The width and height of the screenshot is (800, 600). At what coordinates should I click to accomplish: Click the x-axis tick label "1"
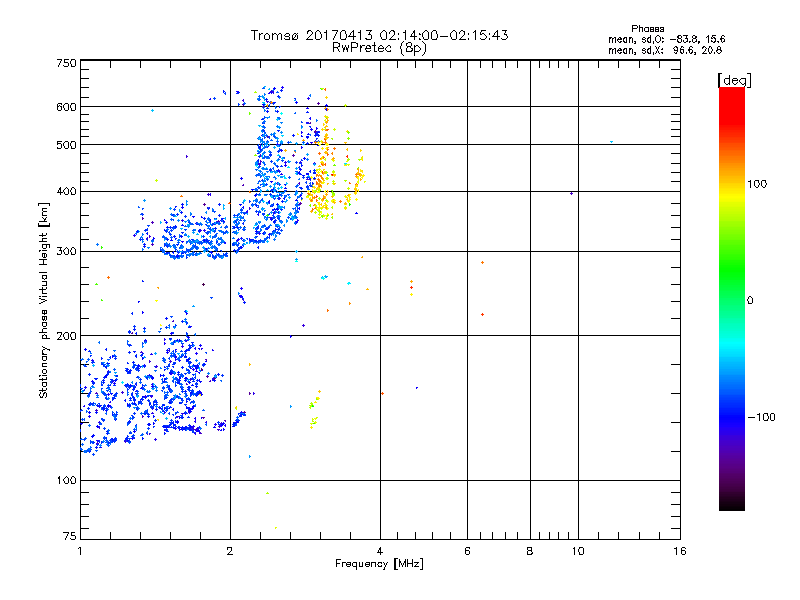(x=80, y=551)
